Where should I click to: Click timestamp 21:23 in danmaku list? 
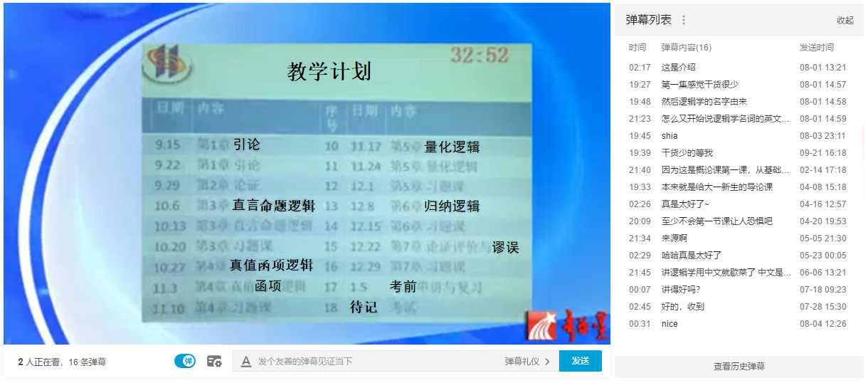point(640,119)
